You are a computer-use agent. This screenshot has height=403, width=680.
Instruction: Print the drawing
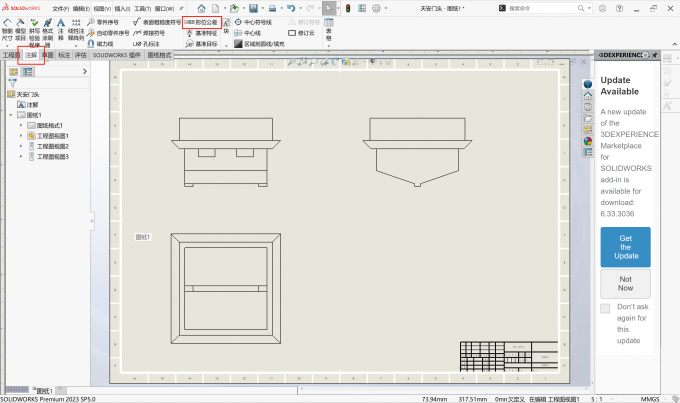click(x=272, y=8)
